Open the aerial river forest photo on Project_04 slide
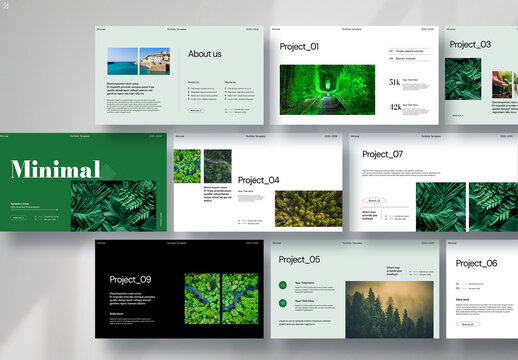This screenshot has height=360, width=518. 187,166
